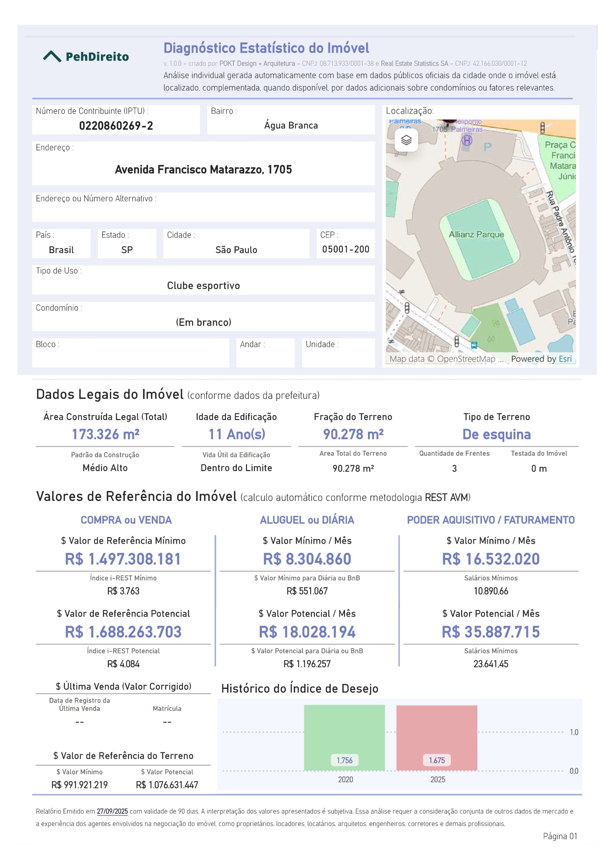Screen dimensions: 614x868
Task: Select the red 2025 bar in chart
Action: 437,737
